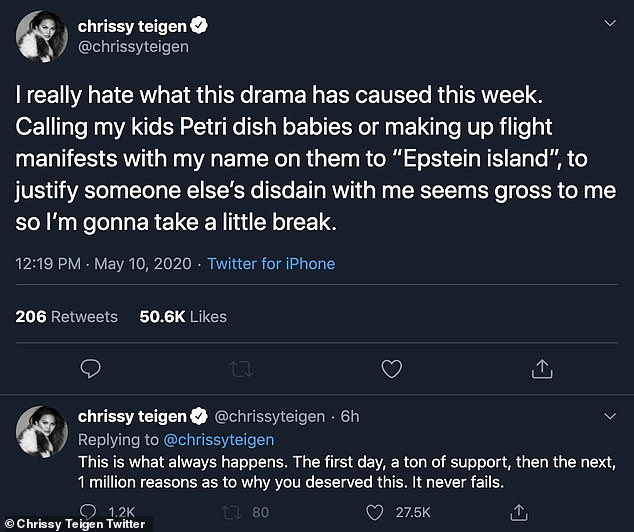The image size is (634, 532).
Task: Click the reply icon under the main tweet
Action: [90, 369]
